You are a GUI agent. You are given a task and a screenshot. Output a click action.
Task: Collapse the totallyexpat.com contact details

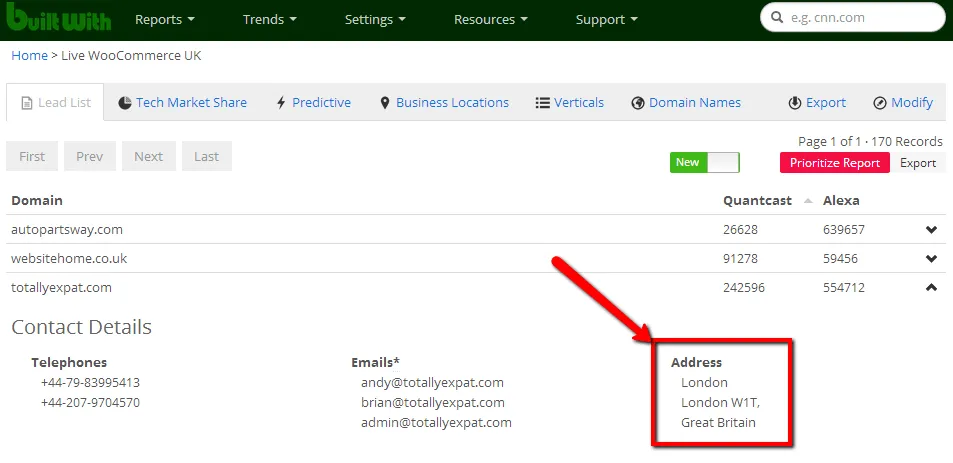tap(931, 288)
